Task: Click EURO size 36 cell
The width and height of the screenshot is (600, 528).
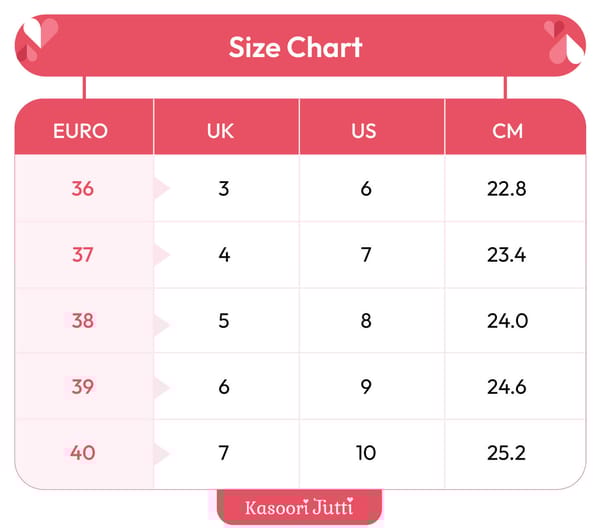Action: click(82, 188)
